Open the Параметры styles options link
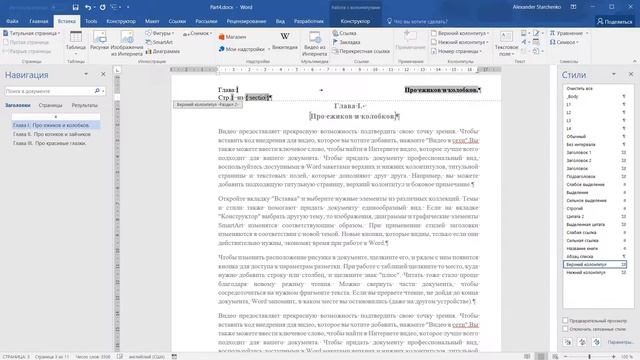The width and height of the screenshot is (640, 360). click(x=620, y=342)
